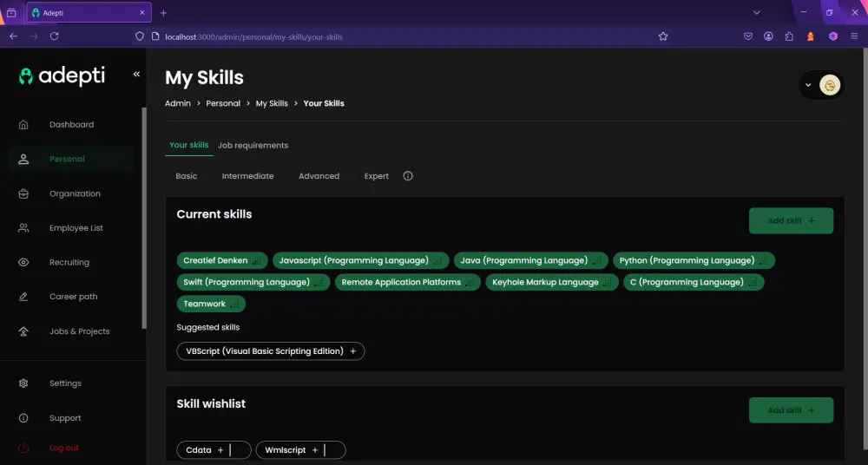Select the Swift (Programming Language) skill chip
Viewport: 868px width, 465px height.
click(x=253, y=282)
